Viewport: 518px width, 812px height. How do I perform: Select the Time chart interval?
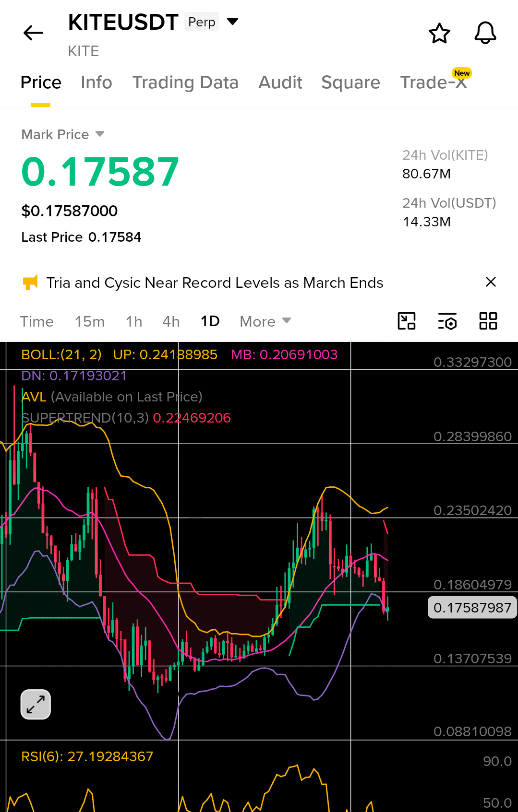coord(37,321)
